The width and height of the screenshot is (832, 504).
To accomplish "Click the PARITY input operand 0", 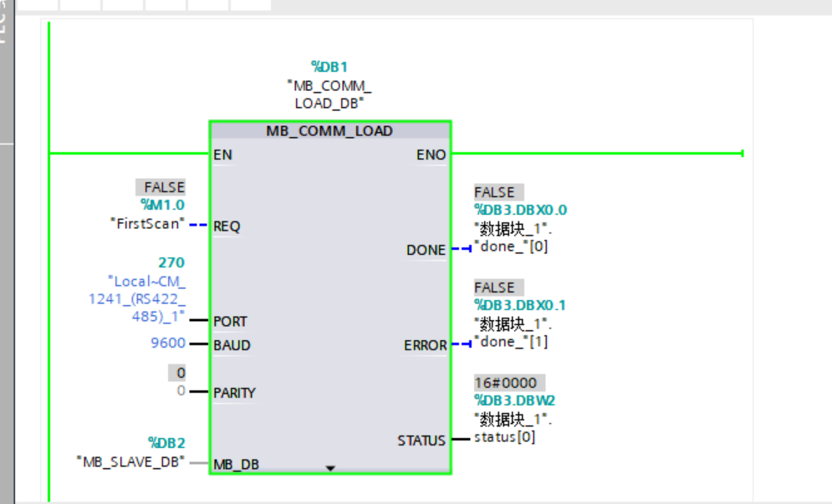I will pos(181,391).
